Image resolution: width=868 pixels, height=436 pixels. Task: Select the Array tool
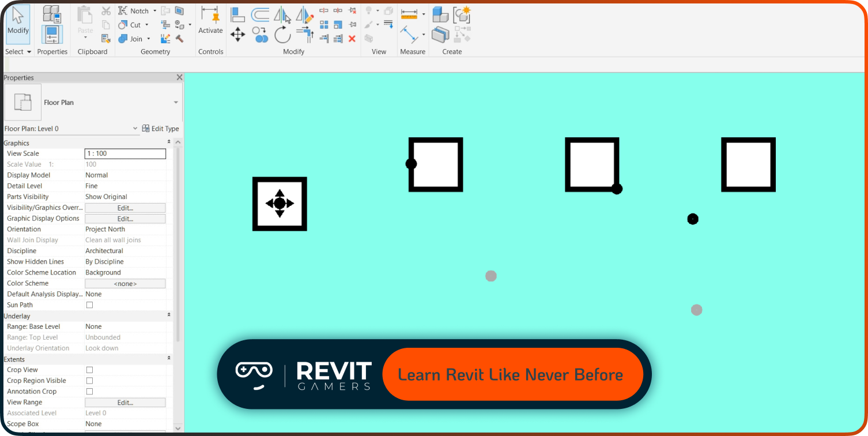(x=324, y=24)
